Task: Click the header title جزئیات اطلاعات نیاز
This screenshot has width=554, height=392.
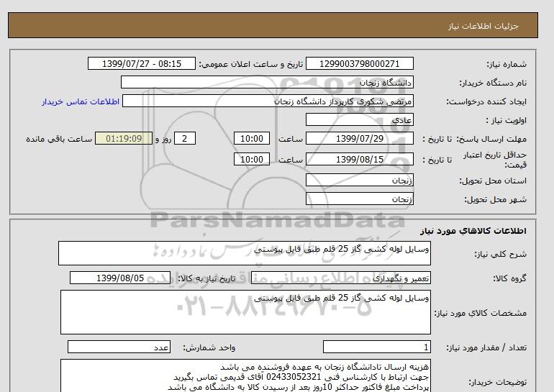Action: [x=483, y=26]
